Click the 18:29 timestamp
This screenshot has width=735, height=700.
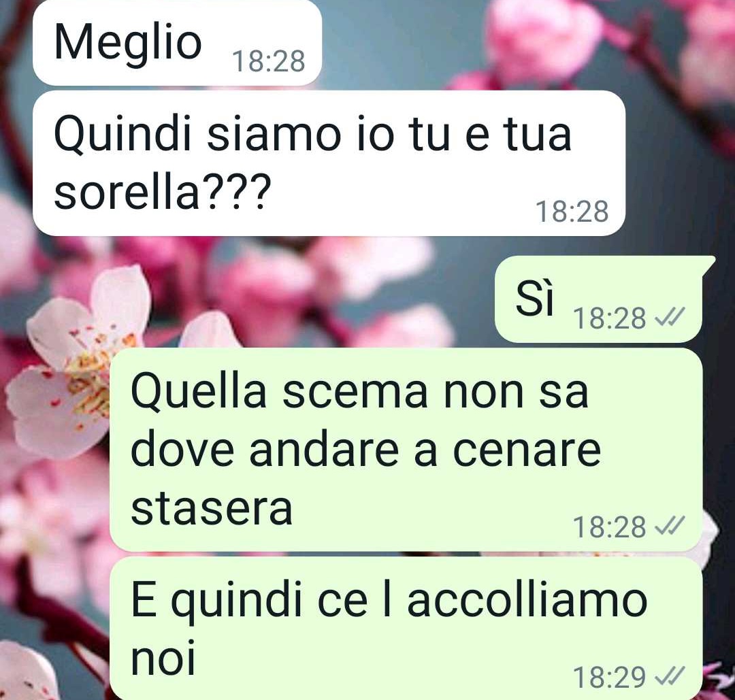pyautogui.click(x=609, y=678)
